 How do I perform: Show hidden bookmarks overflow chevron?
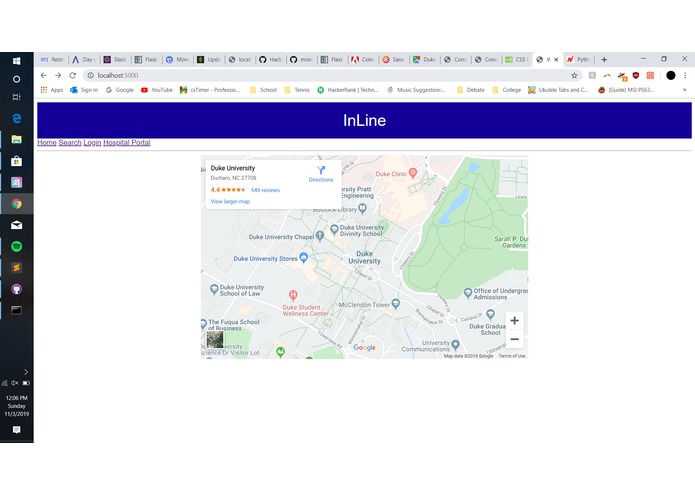point(684,90)
